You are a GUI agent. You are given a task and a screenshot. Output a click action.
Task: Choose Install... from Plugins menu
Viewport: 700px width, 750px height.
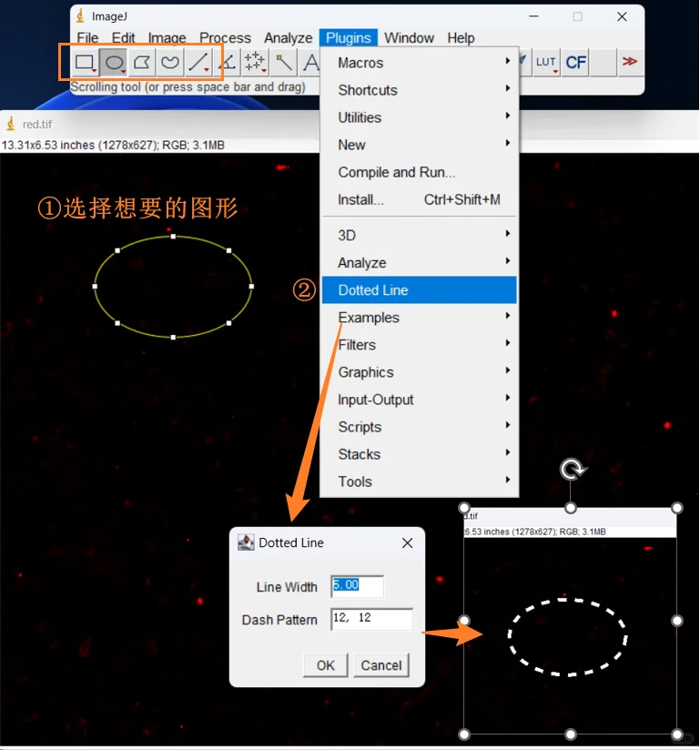[x=419, y=199]
